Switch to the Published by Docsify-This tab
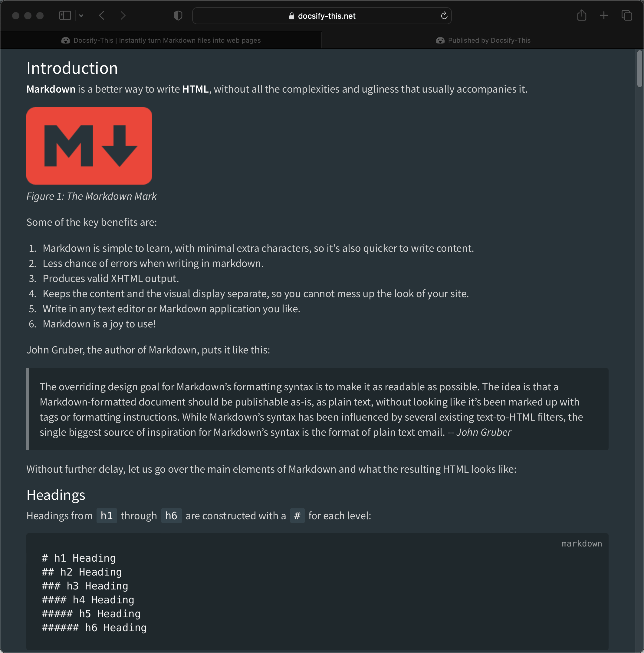Viewport: 644px width, 653px height. click(482, 40)
